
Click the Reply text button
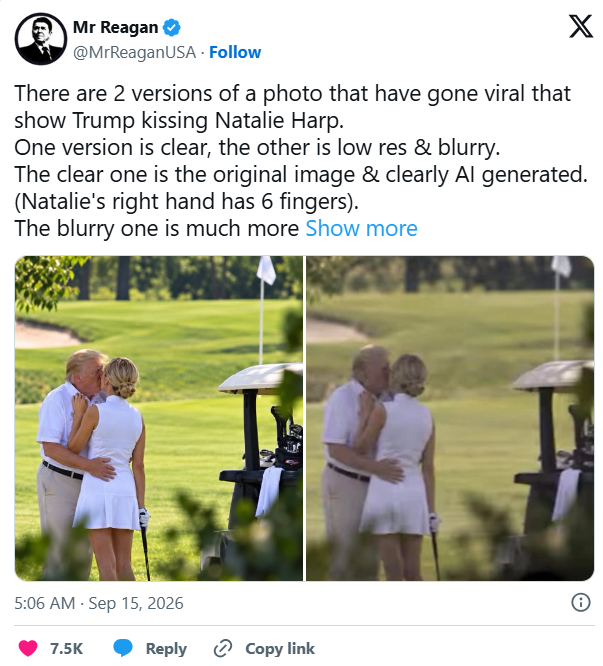tap(166, 649)
